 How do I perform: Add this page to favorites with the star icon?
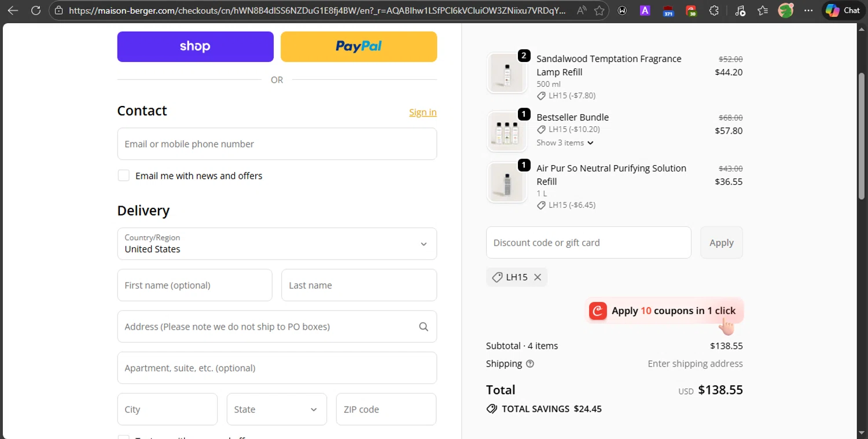click(x=599, y=10)
